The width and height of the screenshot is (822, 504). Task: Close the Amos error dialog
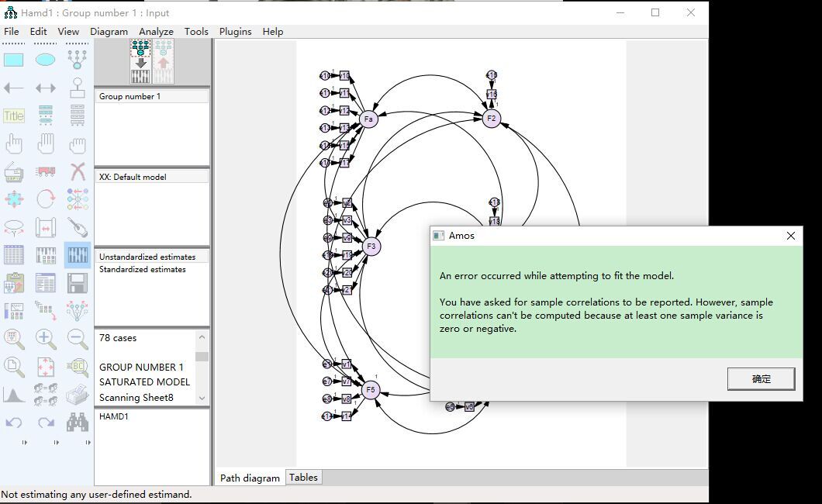click(x=790, y=236)
